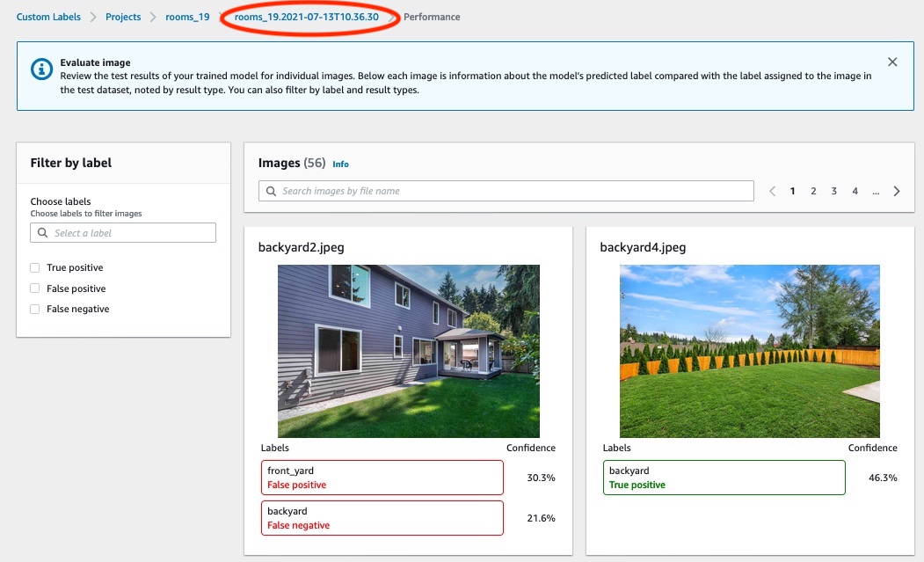The image size is (924, 562).
Task: Click the pagination ellipsis to jump pages
Action: [x=876, y=191]
